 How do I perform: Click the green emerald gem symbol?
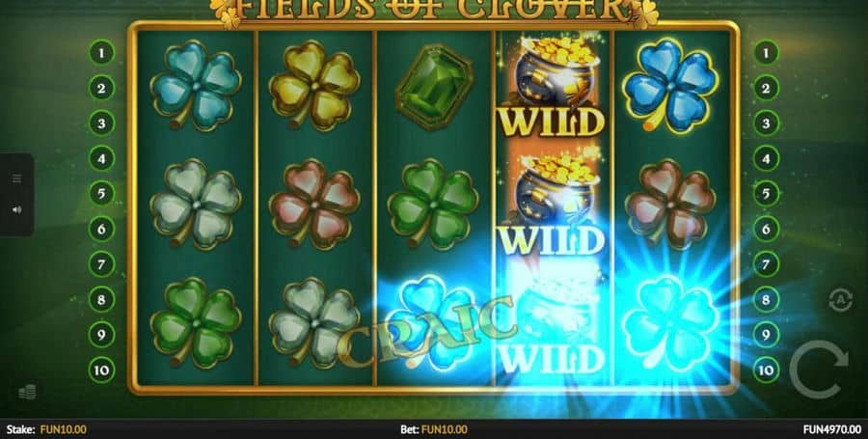tap(434, 88)
